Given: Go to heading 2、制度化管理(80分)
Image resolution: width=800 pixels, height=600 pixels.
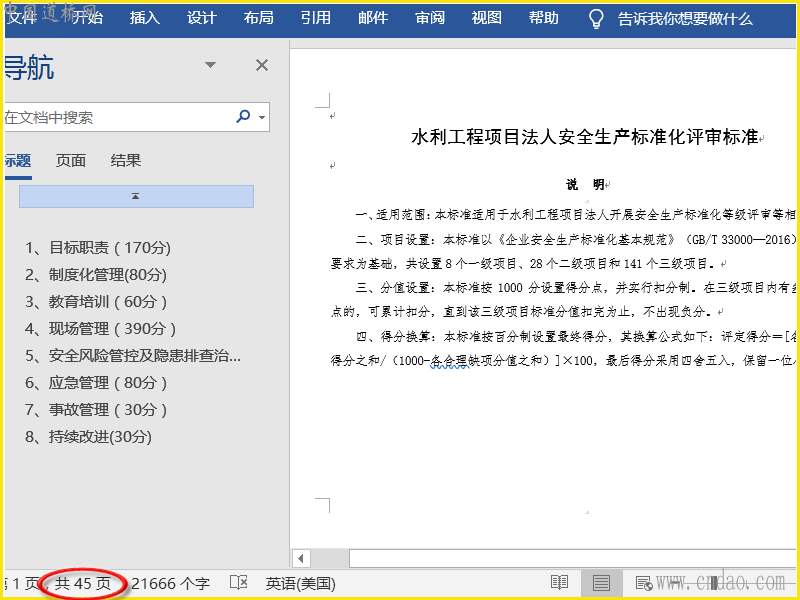Looking at the screenshot, I should 96,275.
